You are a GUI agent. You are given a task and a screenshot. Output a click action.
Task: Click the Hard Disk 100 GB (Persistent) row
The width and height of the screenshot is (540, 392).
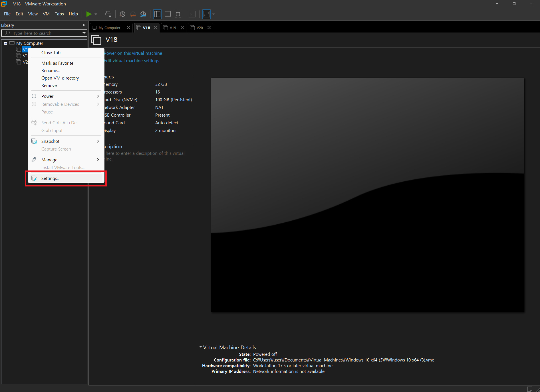coord(148,99)
